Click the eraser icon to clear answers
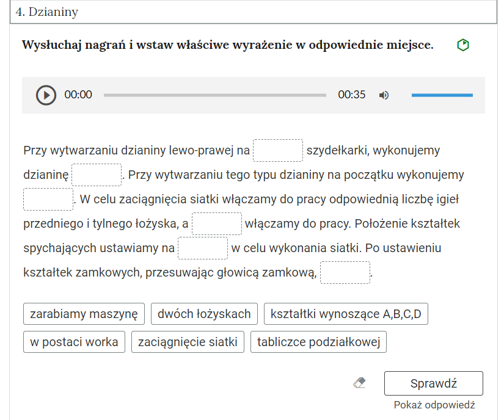The width and height of the screenshot is (504, 420). point(359,382)
